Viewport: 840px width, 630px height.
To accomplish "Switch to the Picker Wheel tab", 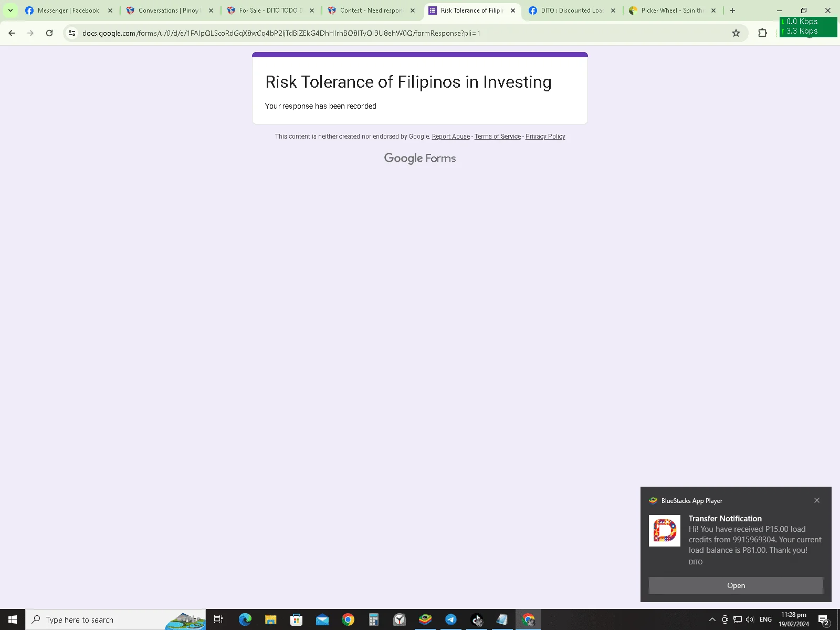I will (x=672, y=10).
